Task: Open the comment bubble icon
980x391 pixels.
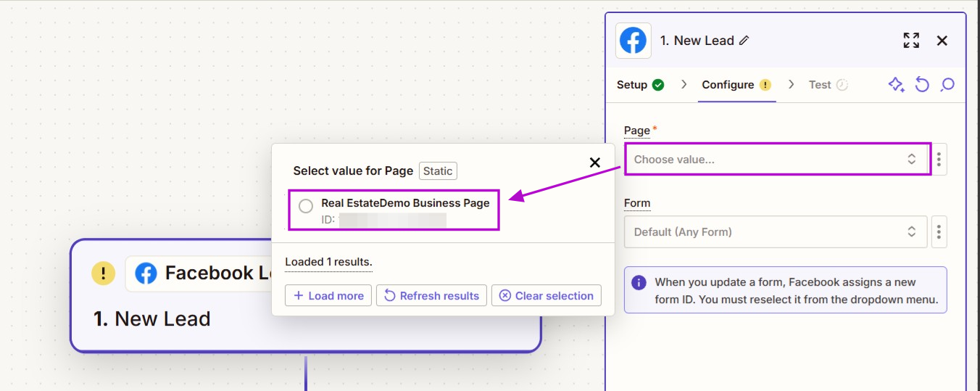Action: (947, 85)
